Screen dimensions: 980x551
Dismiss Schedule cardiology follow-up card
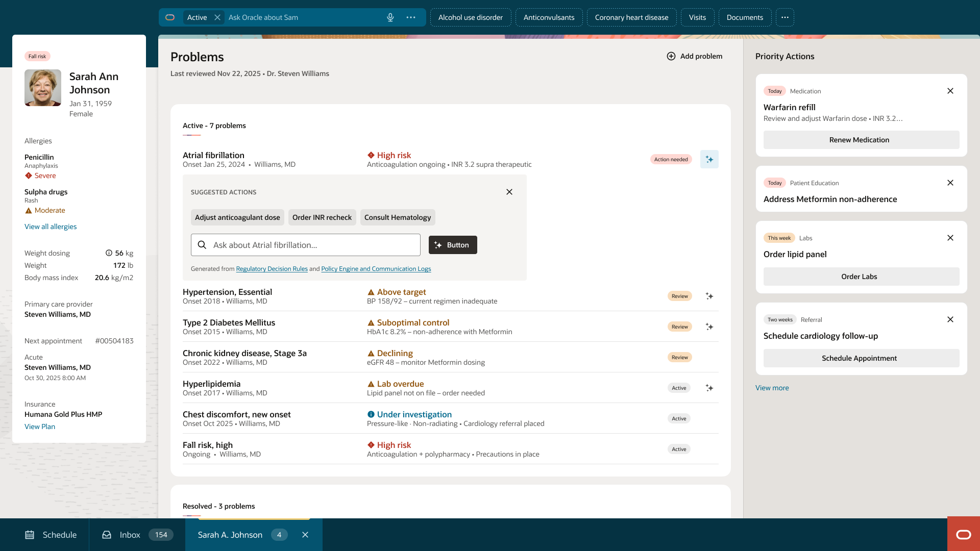(x=950, y=319)
